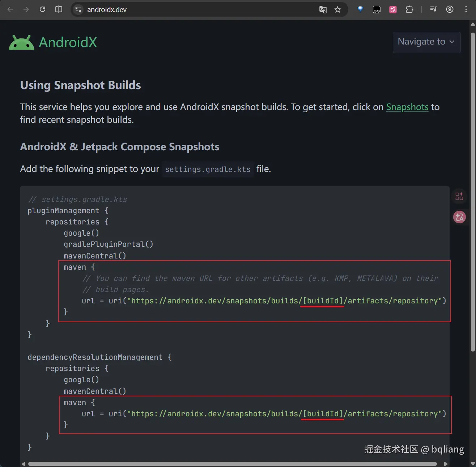Click the split-screen tab icon
The width and height of the screenshot is (476, 467).
pos(59,10)
